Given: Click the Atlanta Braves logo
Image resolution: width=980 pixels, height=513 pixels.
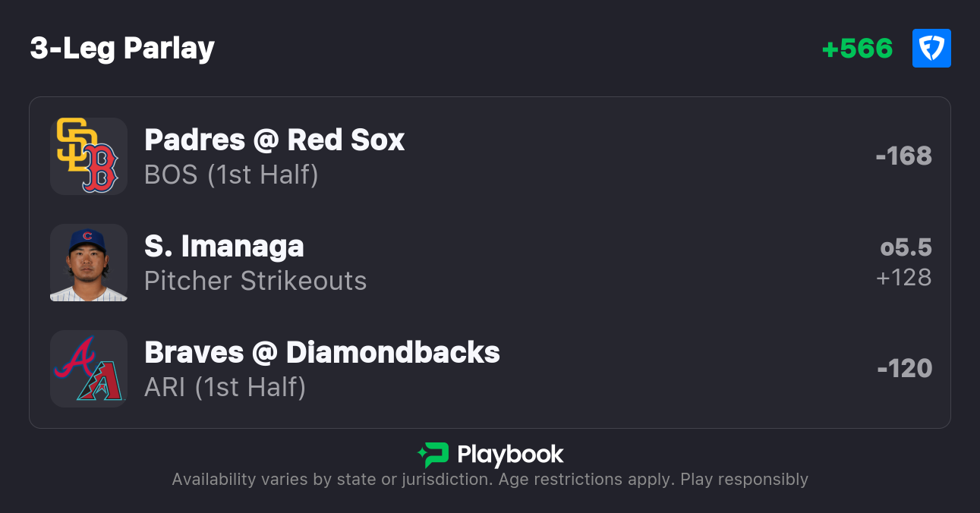Looking at the screenshot, I should [x=74, y=357].
